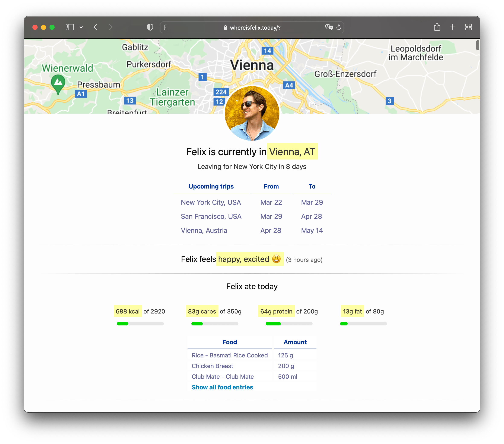The height and width of the screenshot is (444, 504).
Task: Click the kcal progress bar
Action: point(140,324)
